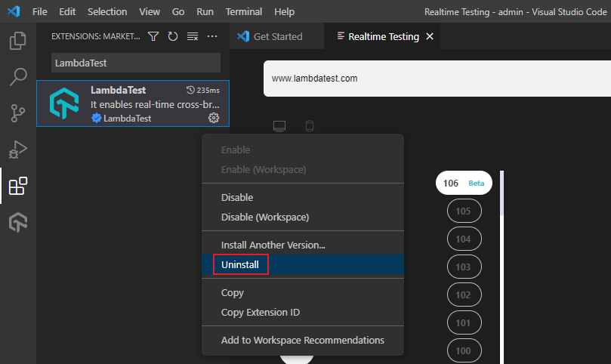Select browser version 102
This screenshot has height=364, width=611.
(464, 295)
